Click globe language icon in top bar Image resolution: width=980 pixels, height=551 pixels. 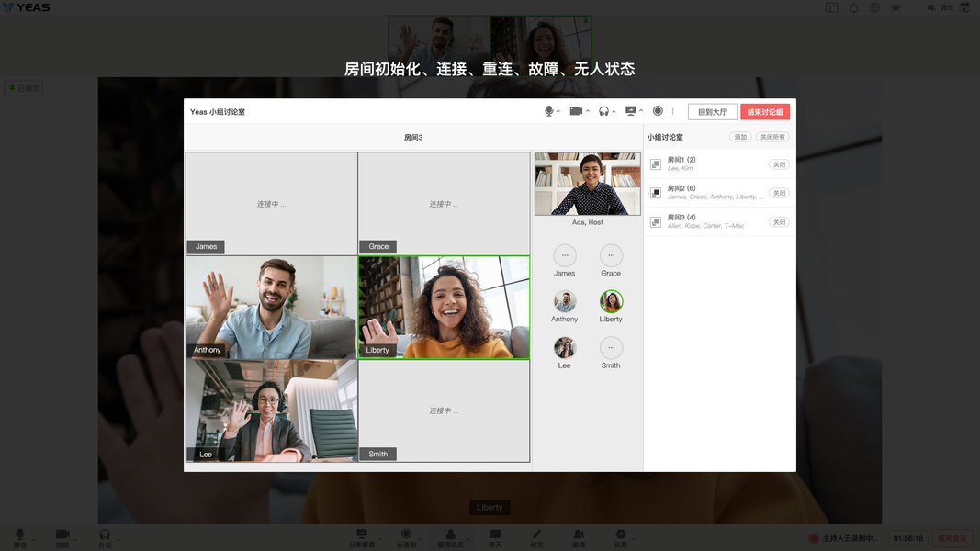click(x=874, y=7)
